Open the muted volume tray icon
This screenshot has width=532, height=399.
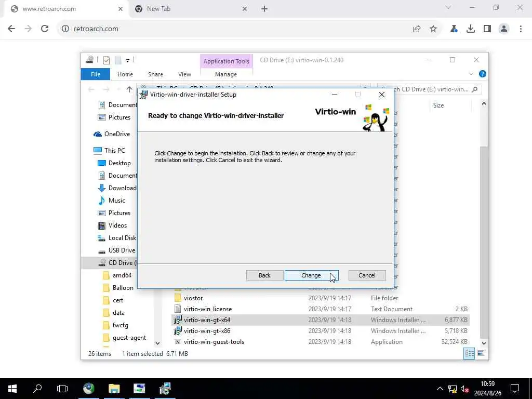tap(464, 389)
